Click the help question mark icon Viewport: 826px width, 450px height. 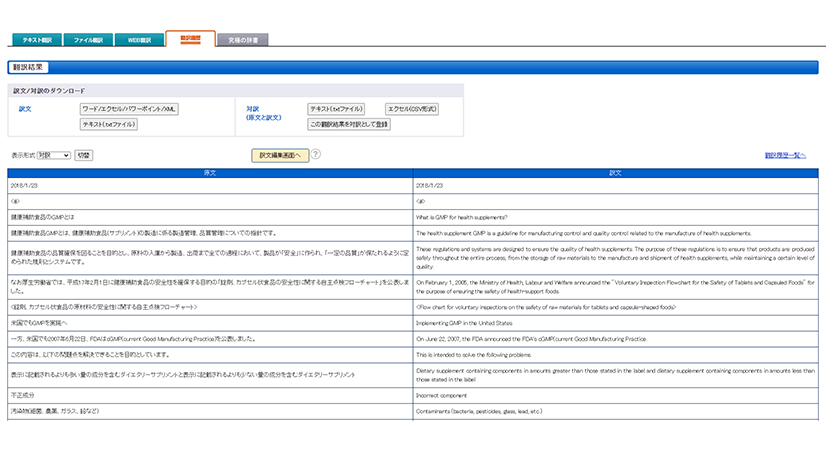[x=316, y=155]
